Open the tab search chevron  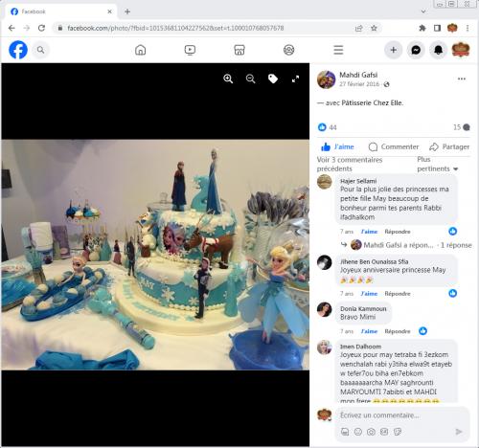pyautogui.click(x=423, y=11)
